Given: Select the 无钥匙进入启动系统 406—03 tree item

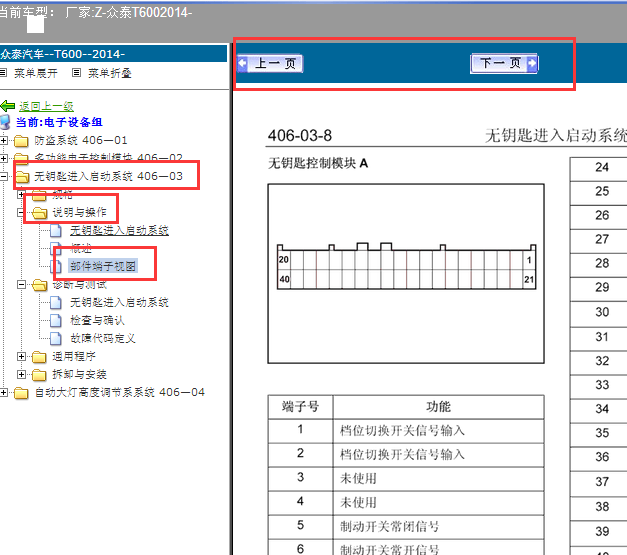Looking at the screenshot, I should (108, 176).
